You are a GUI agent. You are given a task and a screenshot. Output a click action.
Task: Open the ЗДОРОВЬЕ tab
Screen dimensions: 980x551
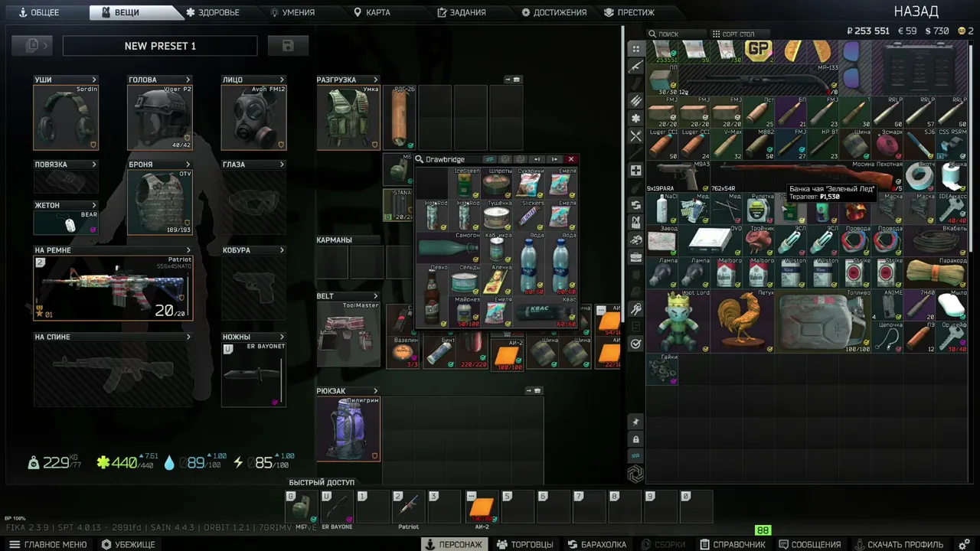pos(213,12)
